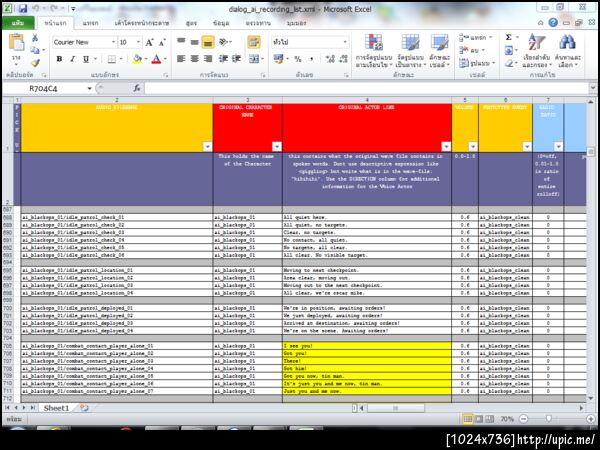Open the font size 10 dropdown
This screenshot has height=450, width=600.
click(x=139, y=42)
